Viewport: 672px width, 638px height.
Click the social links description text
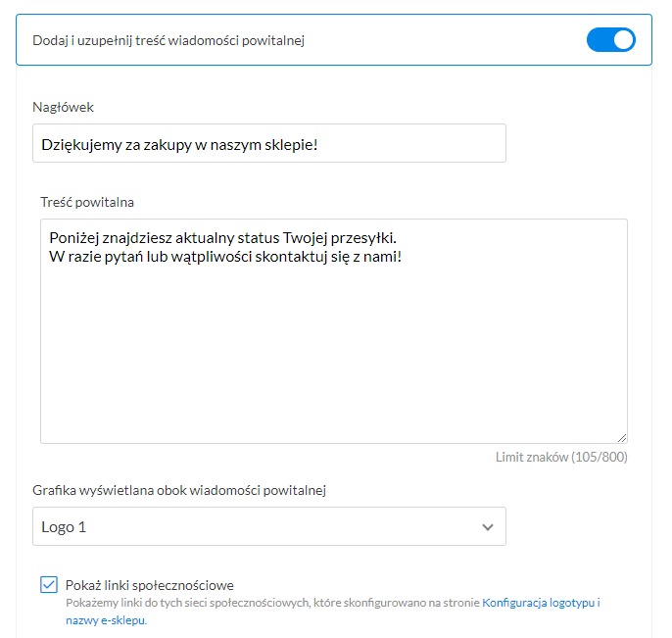click(272, 604)
